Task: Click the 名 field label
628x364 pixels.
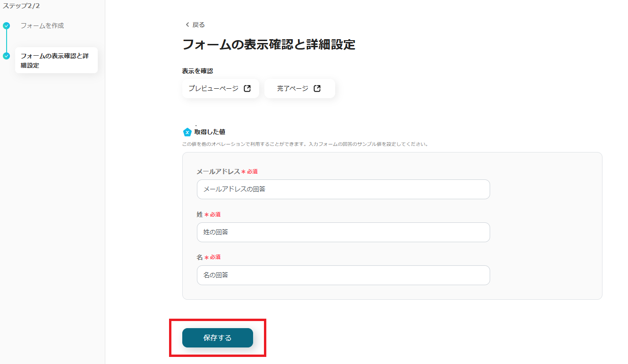Action: point(200,257)
